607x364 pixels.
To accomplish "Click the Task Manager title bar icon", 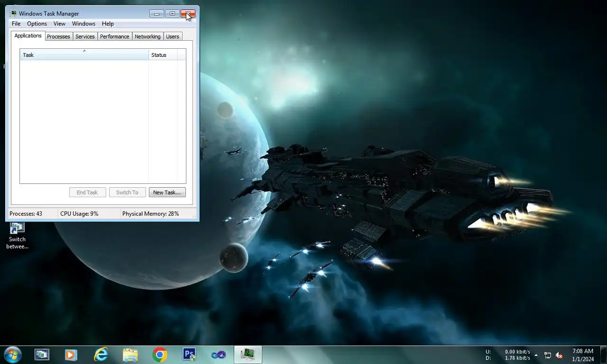I will click(x=13, y=13).
